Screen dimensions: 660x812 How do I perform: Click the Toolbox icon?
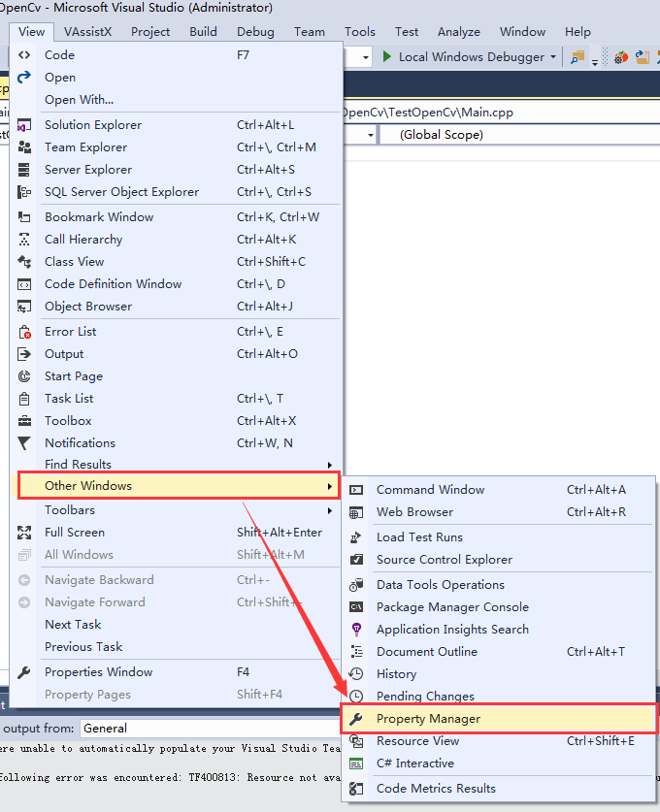(x=24, y=420)
